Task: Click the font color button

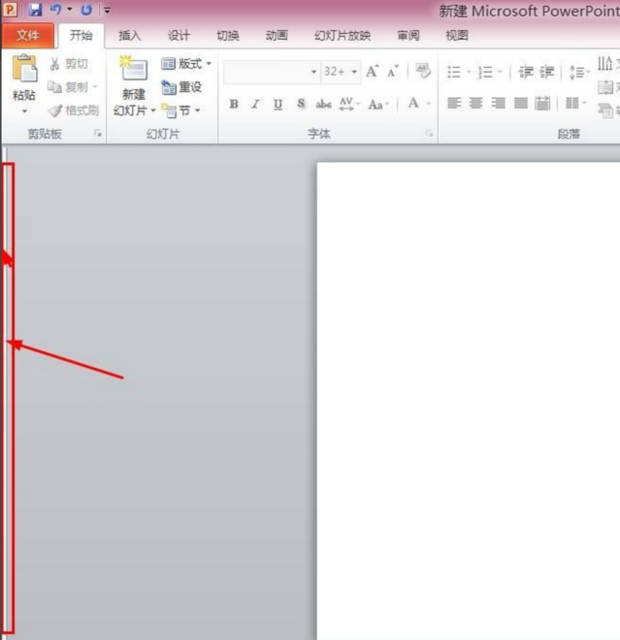Action: (413, 104)
